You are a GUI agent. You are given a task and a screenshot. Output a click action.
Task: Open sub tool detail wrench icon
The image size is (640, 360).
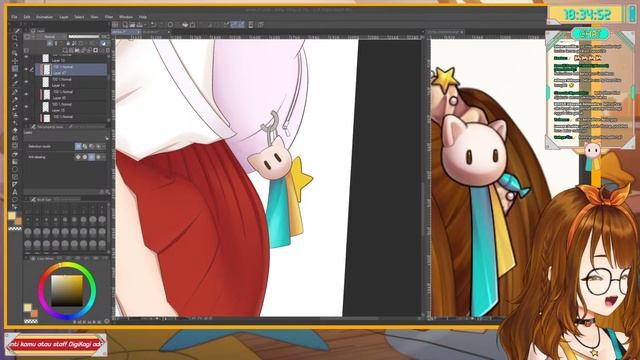pyautogui.click(x=107, y=192)
